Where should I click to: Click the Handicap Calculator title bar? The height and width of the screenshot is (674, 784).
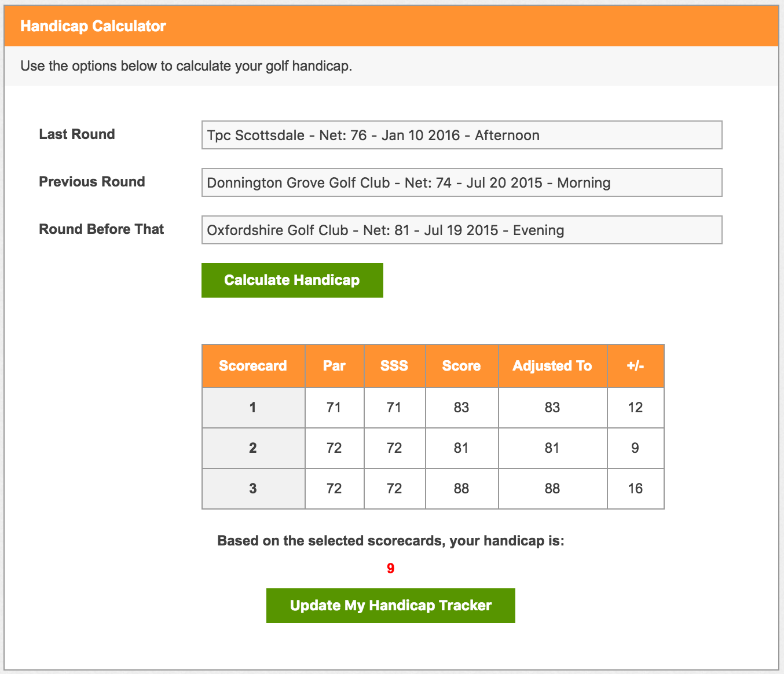tap(391, 26)
